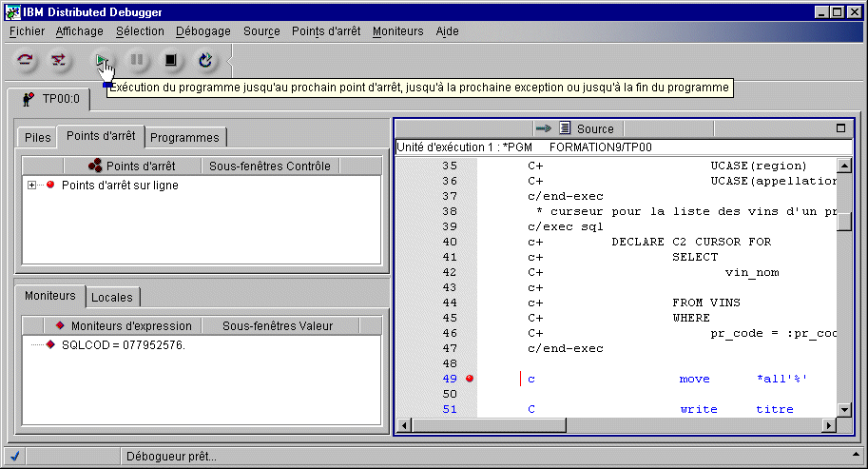Select the TP00:0 program tab
The image size is (868, 469).
pyautogui.click(x=55, y=98)
